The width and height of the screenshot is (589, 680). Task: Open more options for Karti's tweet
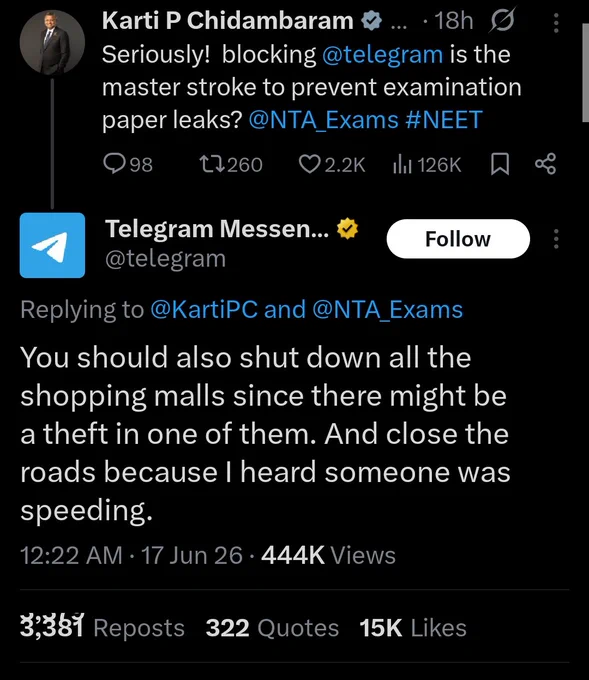pos(556,23)
